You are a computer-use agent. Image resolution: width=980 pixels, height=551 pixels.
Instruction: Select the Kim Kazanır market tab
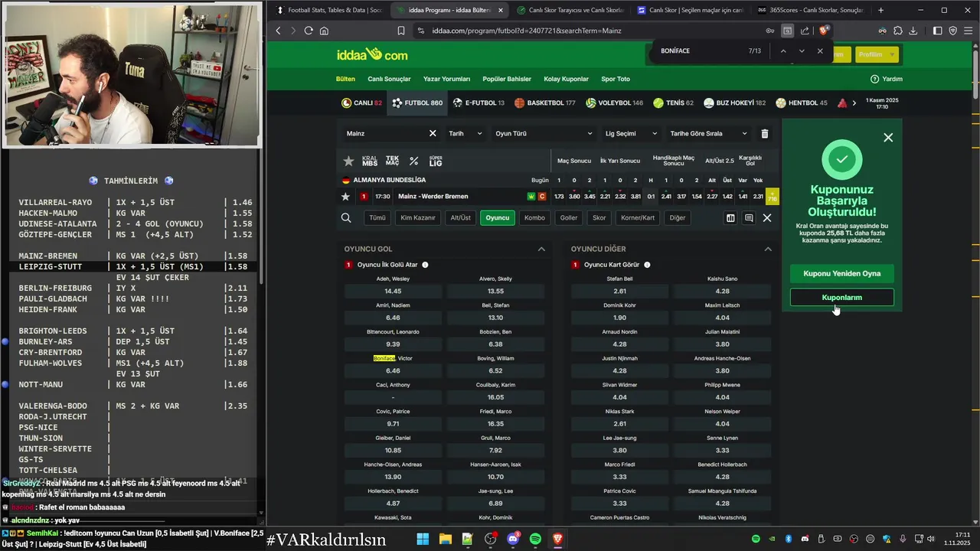click(418, 218)
